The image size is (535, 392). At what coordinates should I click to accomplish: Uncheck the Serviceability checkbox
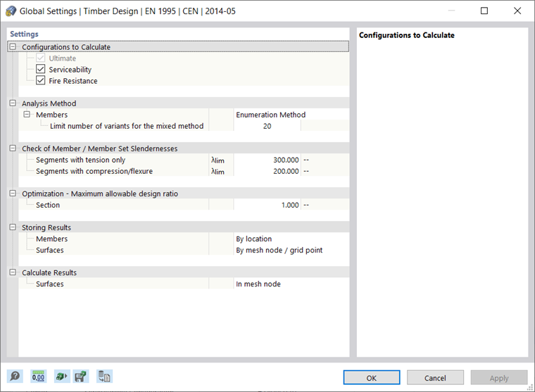41,69
